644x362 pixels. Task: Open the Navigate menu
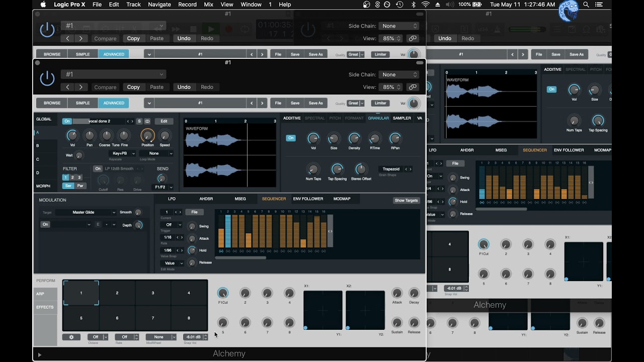(159, 5)
